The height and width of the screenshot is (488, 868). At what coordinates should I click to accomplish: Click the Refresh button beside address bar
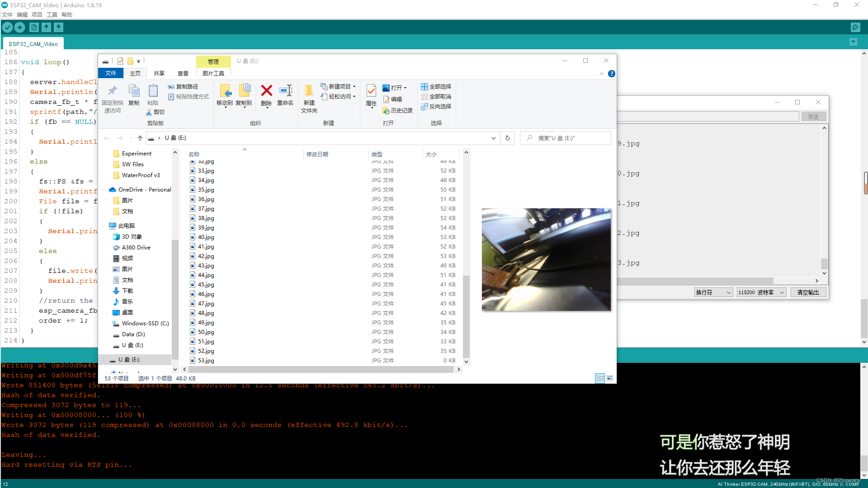[x=508, y=138]
